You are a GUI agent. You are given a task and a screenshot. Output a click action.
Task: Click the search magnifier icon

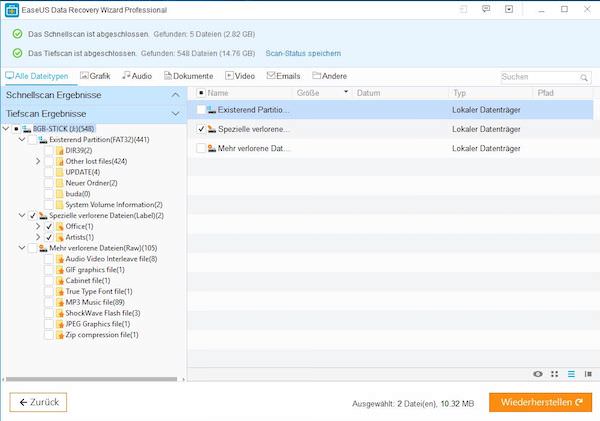pos(584,78)
